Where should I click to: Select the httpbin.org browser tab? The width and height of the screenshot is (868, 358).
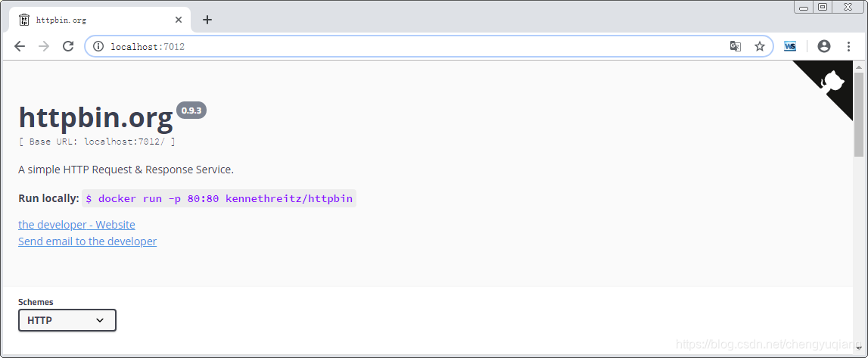[x=100, y=20]
